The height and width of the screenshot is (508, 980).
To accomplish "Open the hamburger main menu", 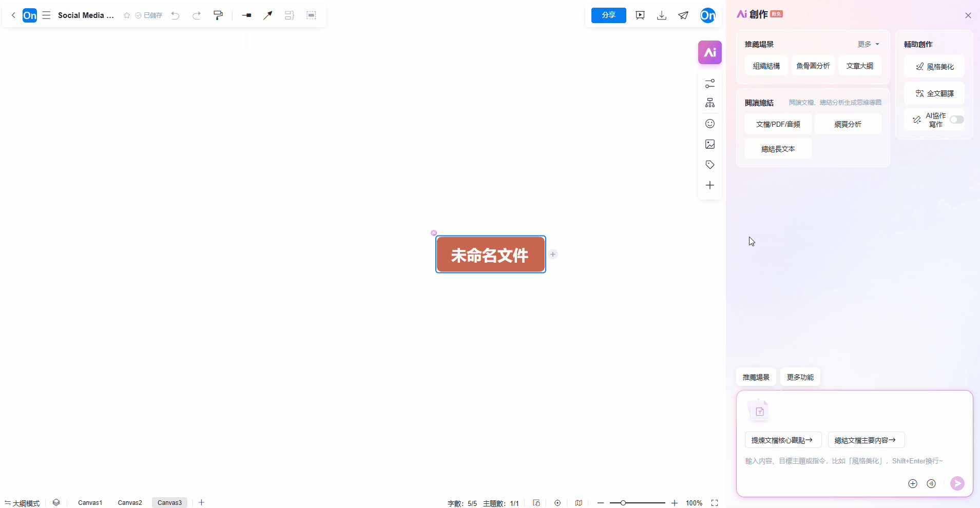I will [x=46, y=15].
